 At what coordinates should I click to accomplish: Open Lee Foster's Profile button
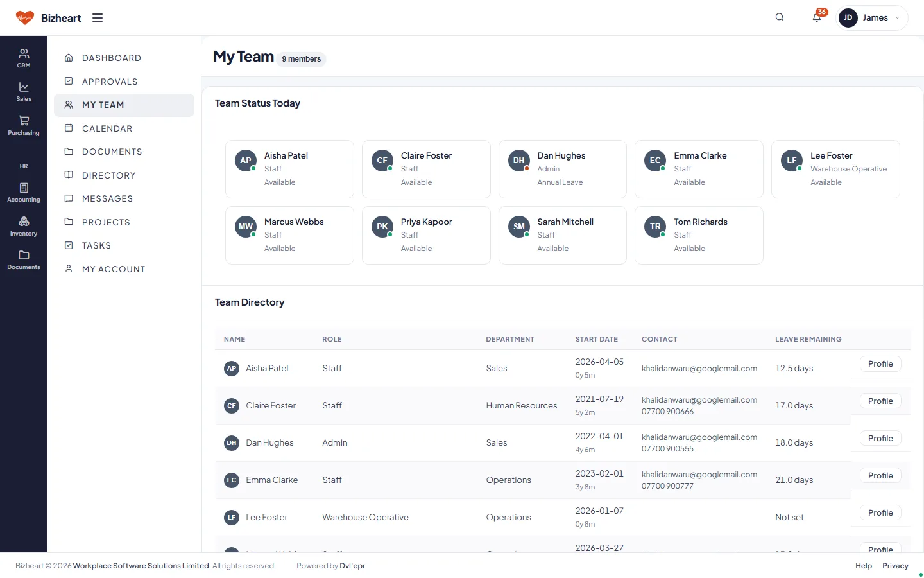880,512
